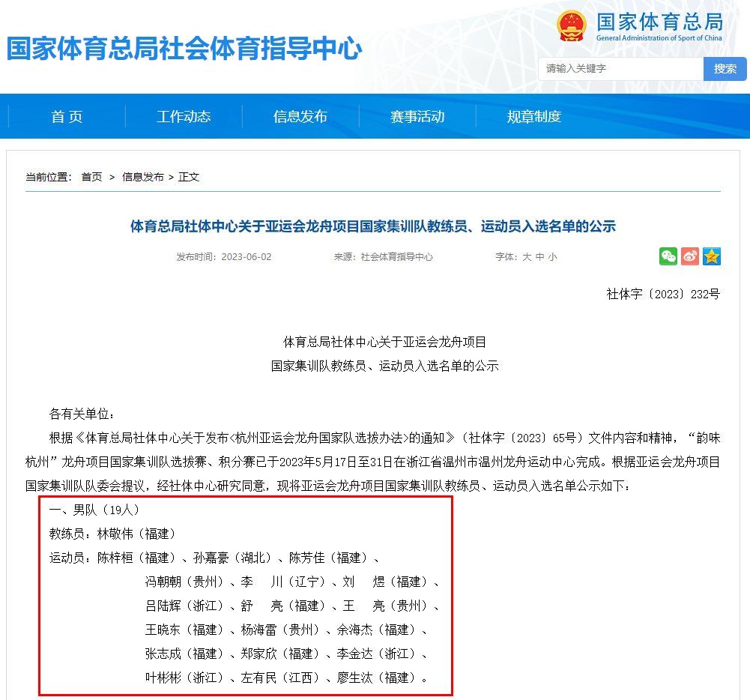Click the 正文 breadcrumb item
This screenshot has height=700, width=750.
point(189,177)
